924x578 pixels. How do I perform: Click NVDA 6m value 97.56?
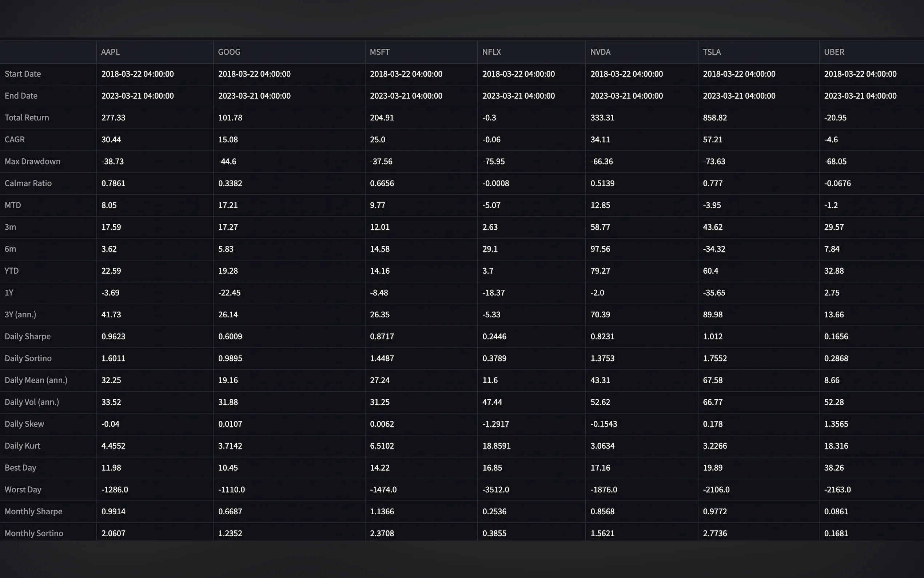point(600,249)
